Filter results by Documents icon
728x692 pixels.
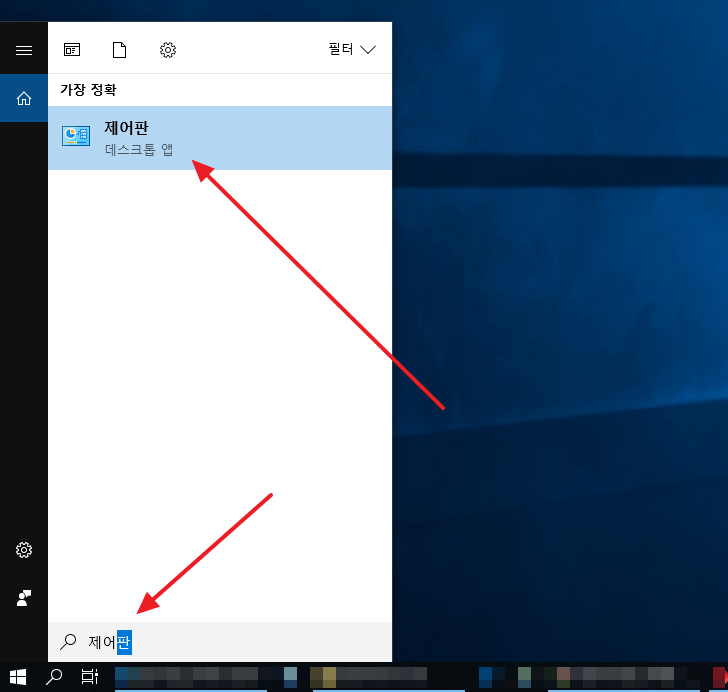119,50
